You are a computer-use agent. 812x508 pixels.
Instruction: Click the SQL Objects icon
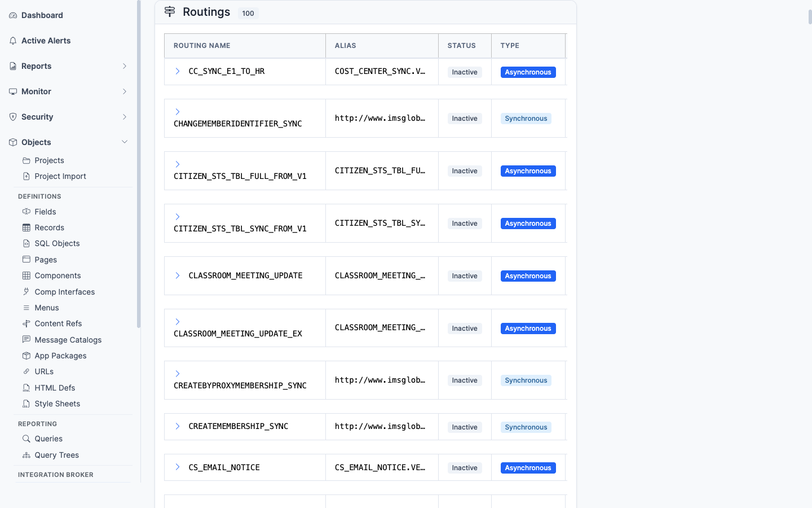coord(27,243)
